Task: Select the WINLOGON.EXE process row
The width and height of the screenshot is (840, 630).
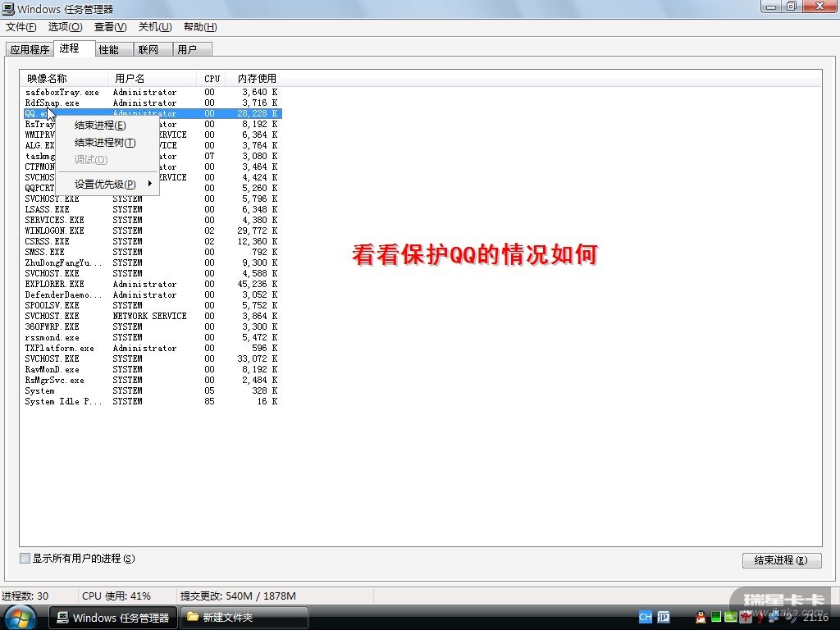Action: pyautogui.click(x=152, y=231)
